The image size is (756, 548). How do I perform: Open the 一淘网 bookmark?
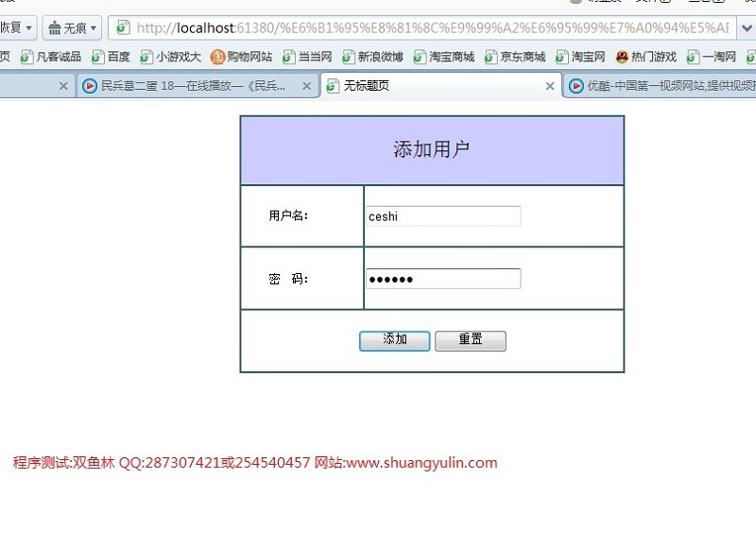click(712, 57)
